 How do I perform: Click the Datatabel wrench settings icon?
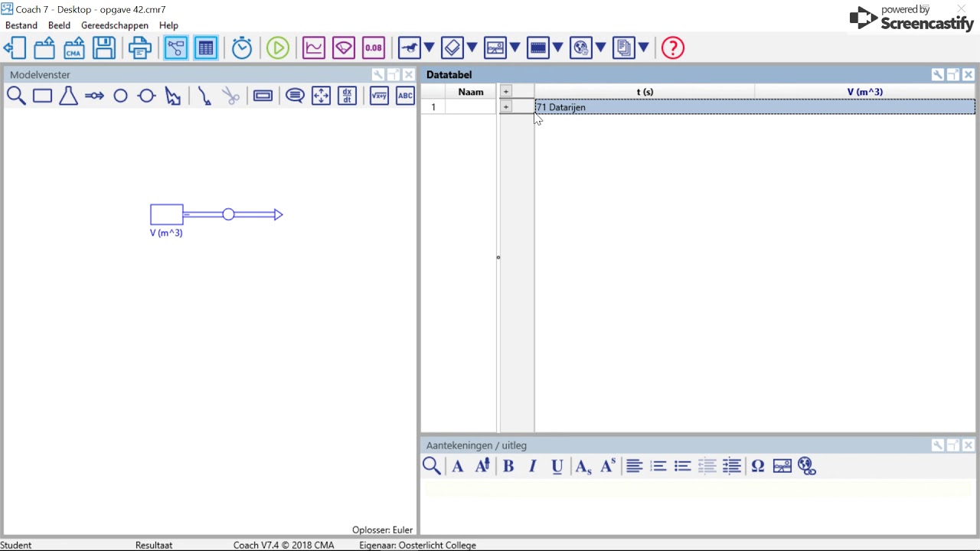click(937, 75)
